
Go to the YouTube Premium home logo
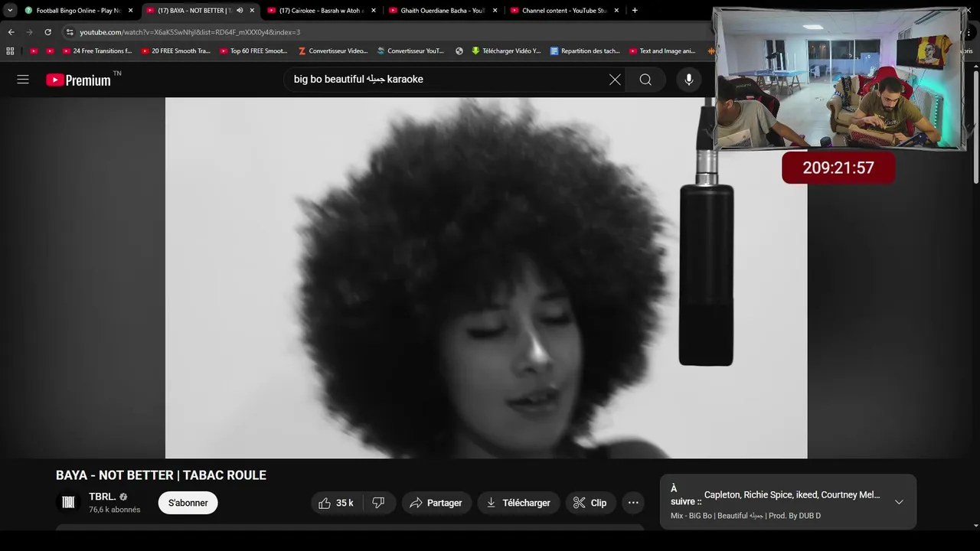click(79, 80)
